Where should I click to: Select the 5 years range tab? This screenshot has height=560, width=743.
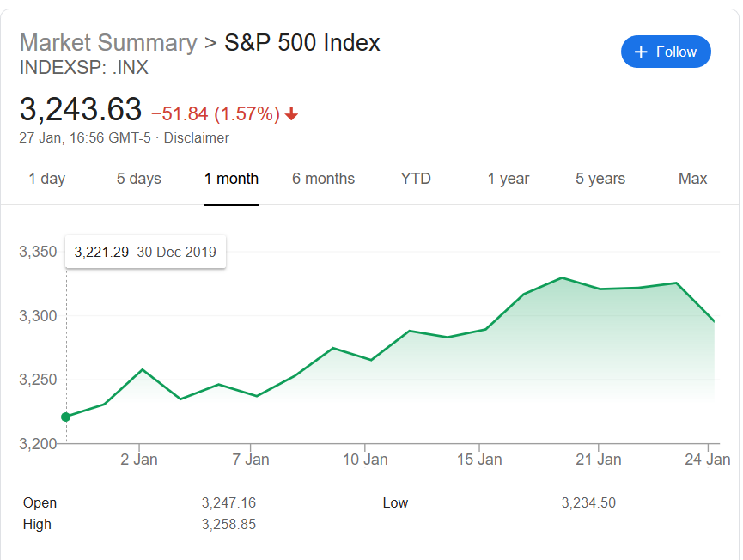click(600, 179)
